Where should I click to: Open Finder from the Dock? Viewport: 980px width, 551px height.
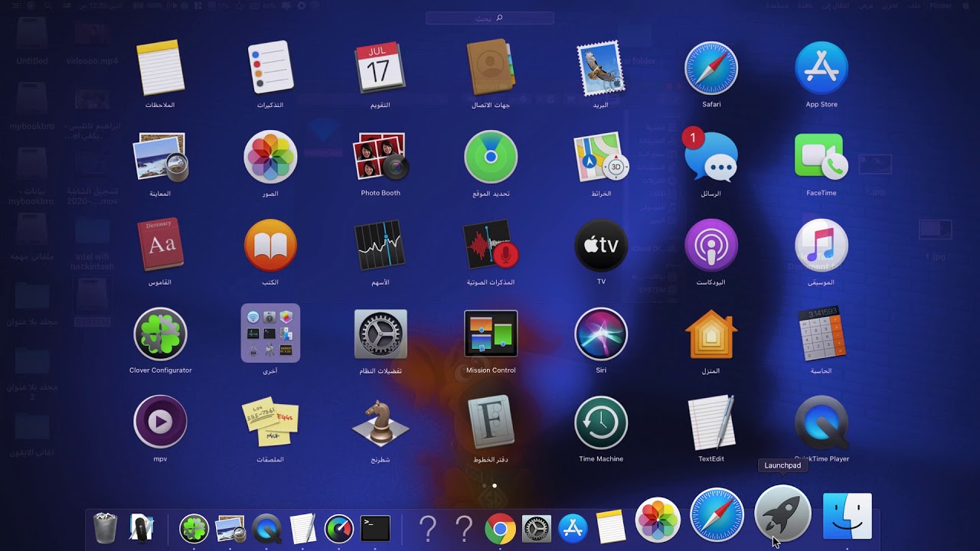pyautogui.click(x=847, y=517)
